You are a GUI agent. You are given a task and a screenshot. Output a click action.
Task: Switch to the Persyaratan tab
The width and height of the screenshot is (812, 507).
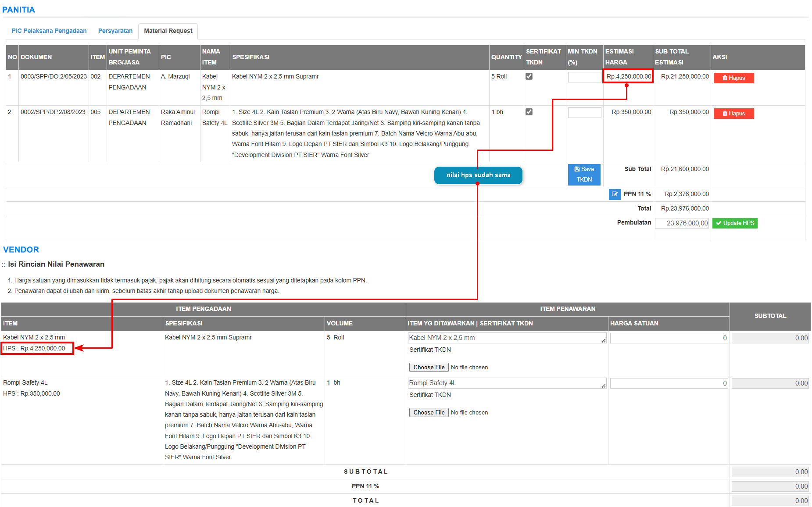click(x=115, y=31)
